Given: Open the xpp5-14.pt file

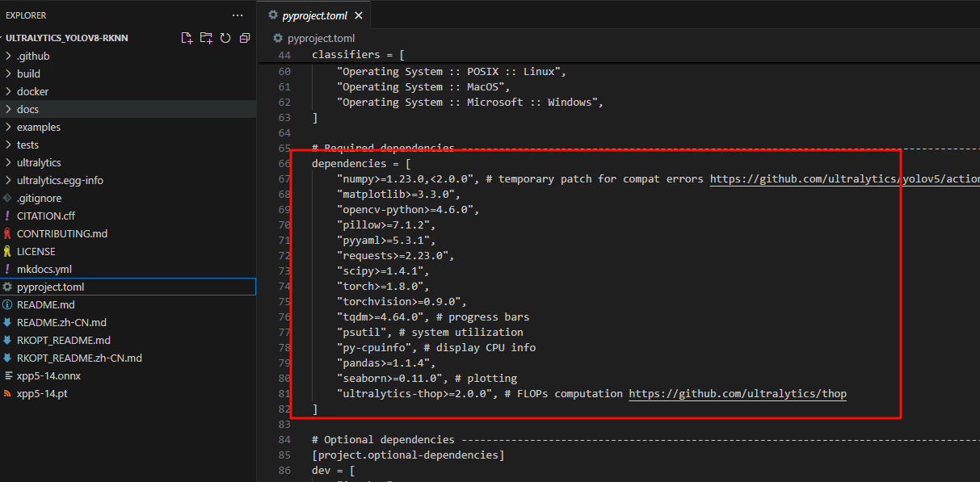Looking at the screenshot, I should click(x=128, y=393).
